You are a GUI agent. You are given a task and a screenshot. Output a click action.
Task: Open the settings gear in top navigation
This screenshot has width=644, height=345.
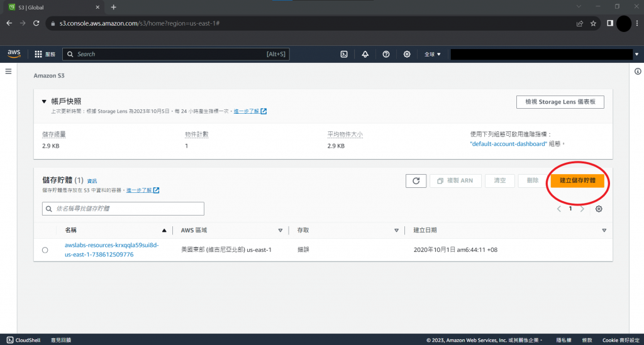[407, 54]
